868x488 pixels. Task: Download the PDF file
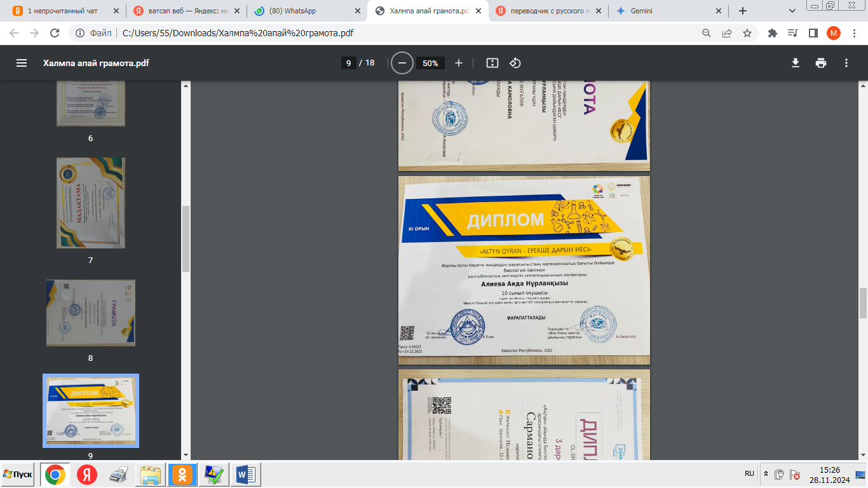(x=795, y=63)
